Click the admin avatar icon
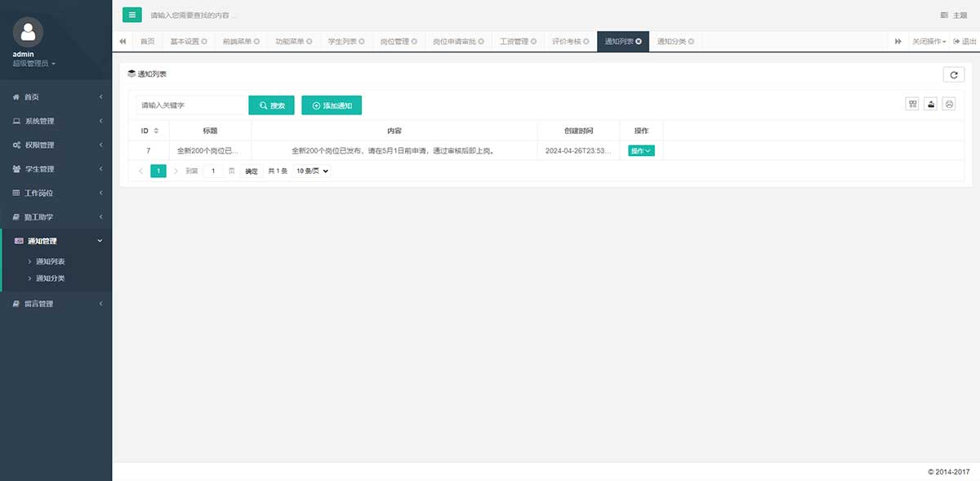The height and width of the screenshot is (481, 980). pyautogui.click(x=29, y=32)
